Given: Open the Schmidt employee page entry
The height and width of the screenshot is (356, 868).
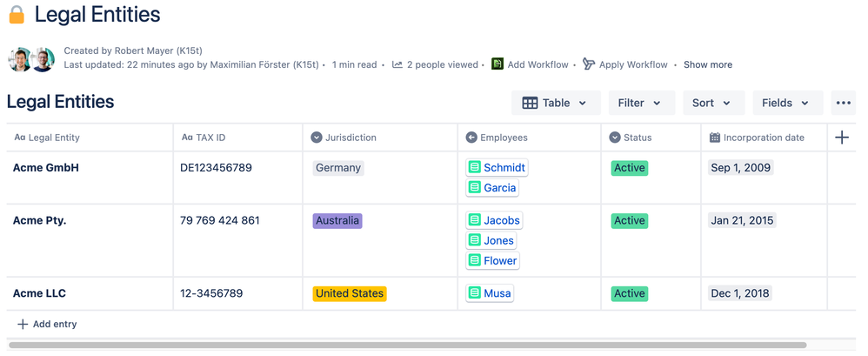Looking at the screenshot, I should [497, 168].
